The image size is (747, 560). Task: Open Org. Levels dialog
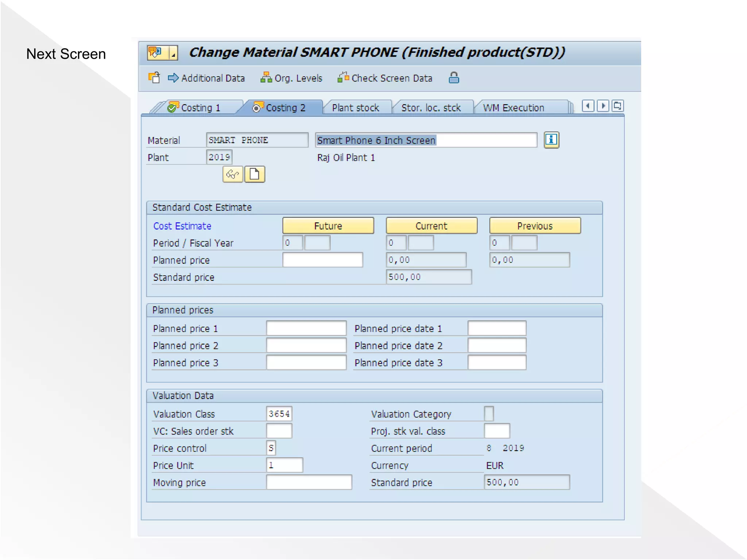(x=291, y=78)
